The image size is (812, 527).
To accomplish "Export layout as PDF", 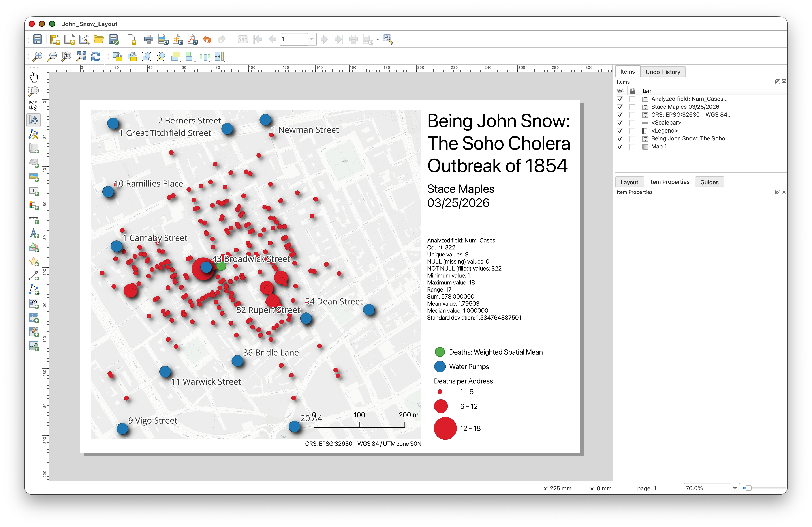I will click(192, 39).
